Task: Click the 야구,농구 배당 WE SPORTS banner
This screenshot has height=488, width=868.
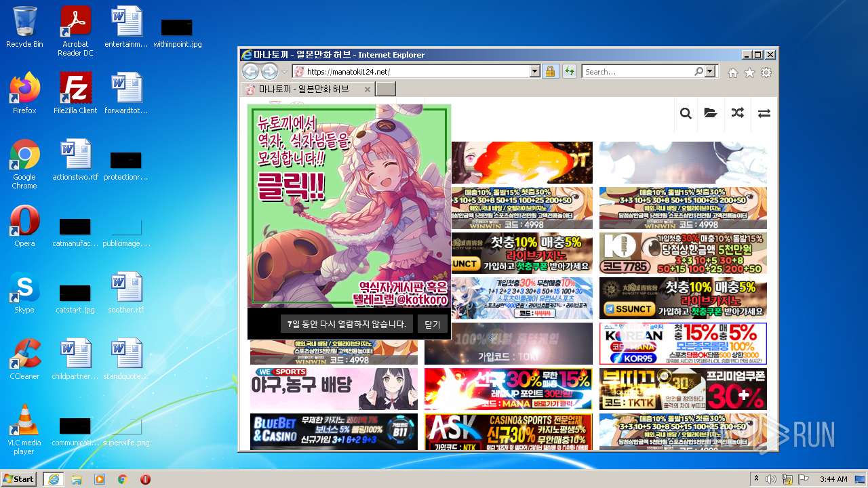Action: point(334,388)
